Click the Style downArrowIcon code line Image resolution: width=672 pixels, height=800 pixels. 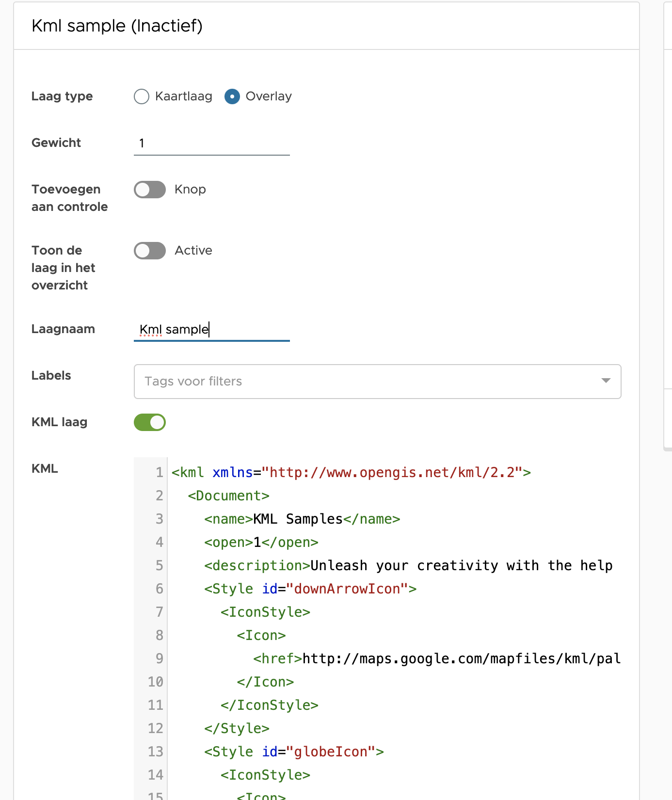tap(310, 589)
